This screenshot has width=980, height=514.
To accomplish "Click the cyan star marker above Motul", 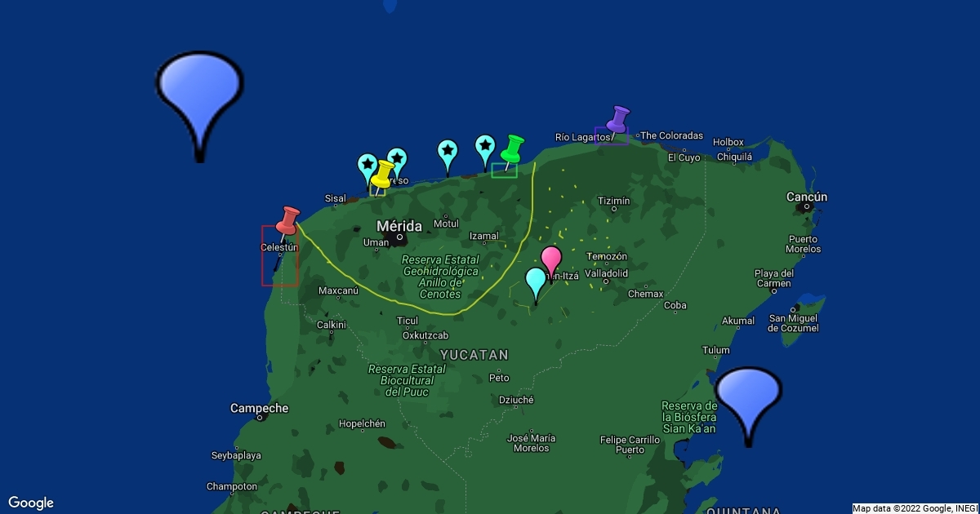I will point(447,153).
